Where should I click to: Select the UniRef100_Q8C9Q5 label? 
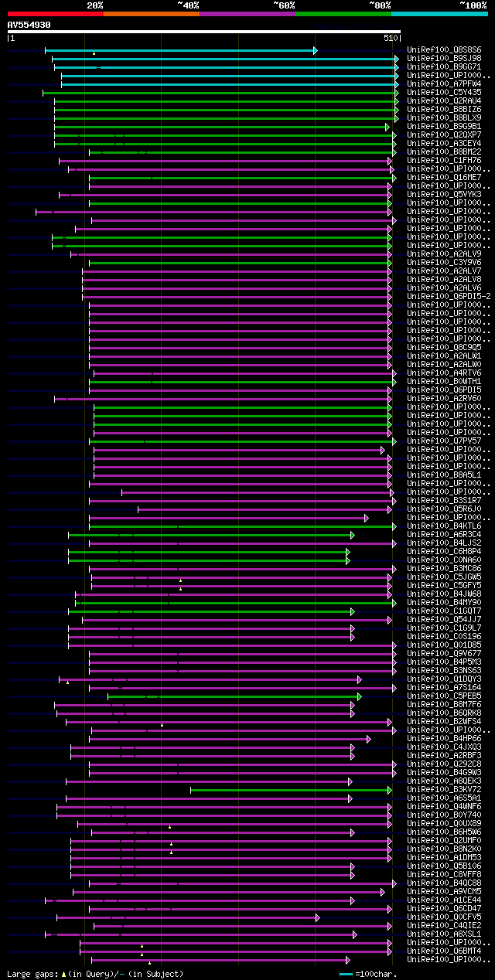coord(445,348)
